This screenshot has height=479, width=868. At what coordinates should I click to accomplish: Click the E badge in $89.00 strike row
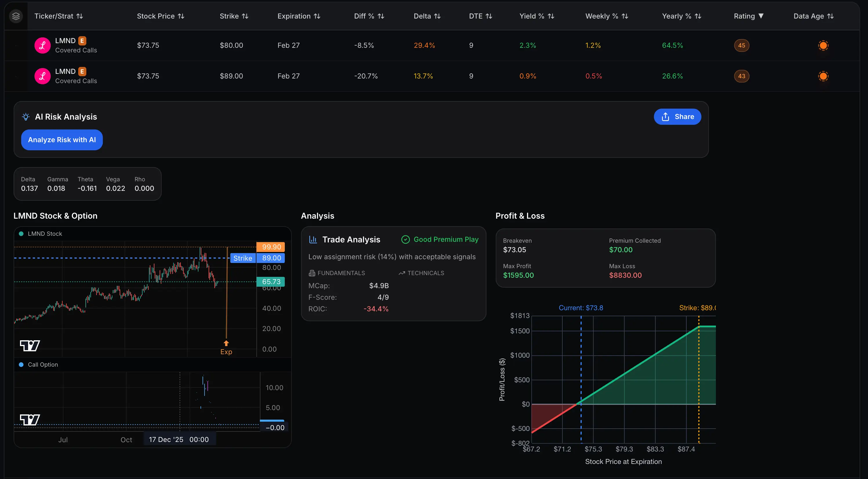[82, 72]
